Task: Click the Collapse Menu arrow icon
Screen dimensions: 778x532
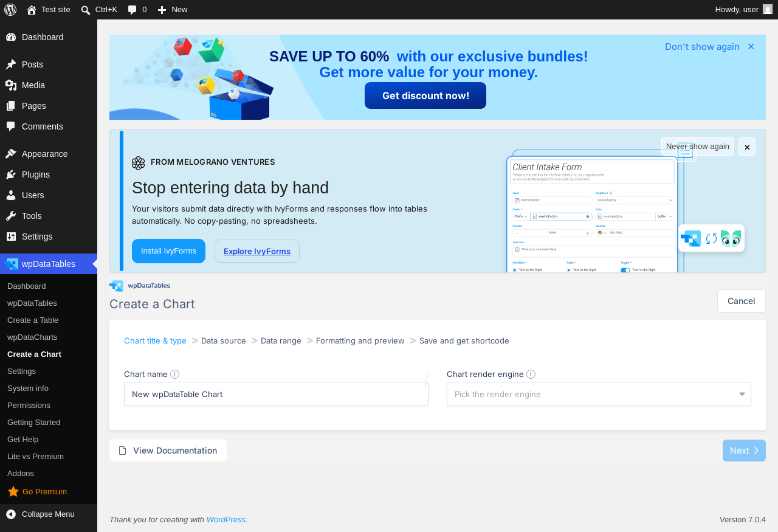Action: click(x=11, y=514)
